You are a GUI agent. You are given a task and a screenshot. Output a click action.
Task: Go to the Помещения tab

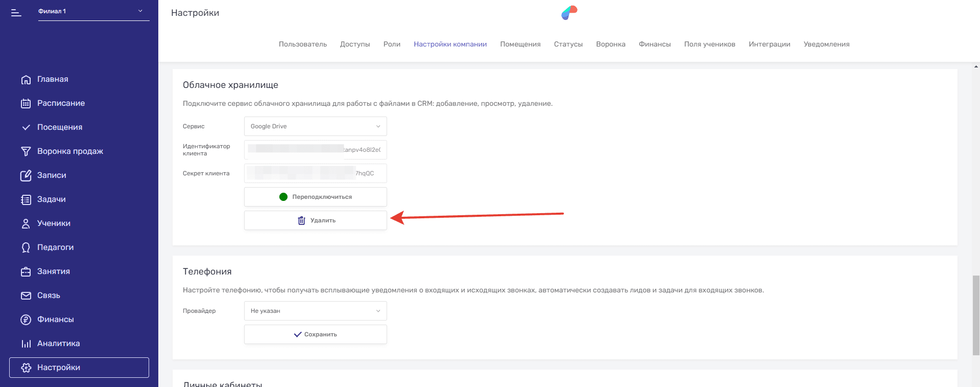(x=520, y=44)
